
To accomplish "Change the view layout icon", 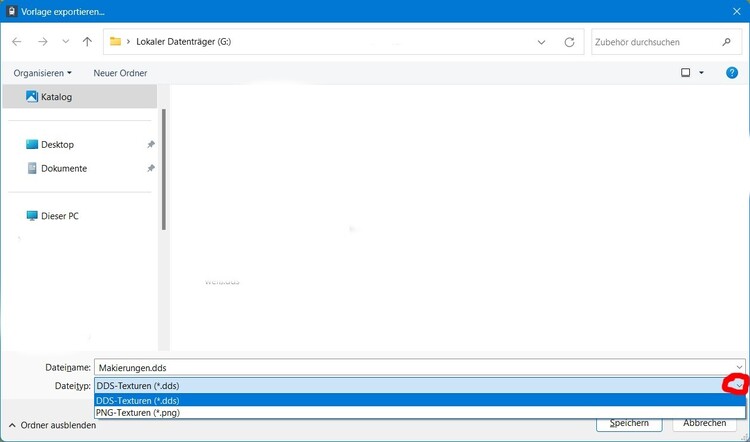I will 685,73.
